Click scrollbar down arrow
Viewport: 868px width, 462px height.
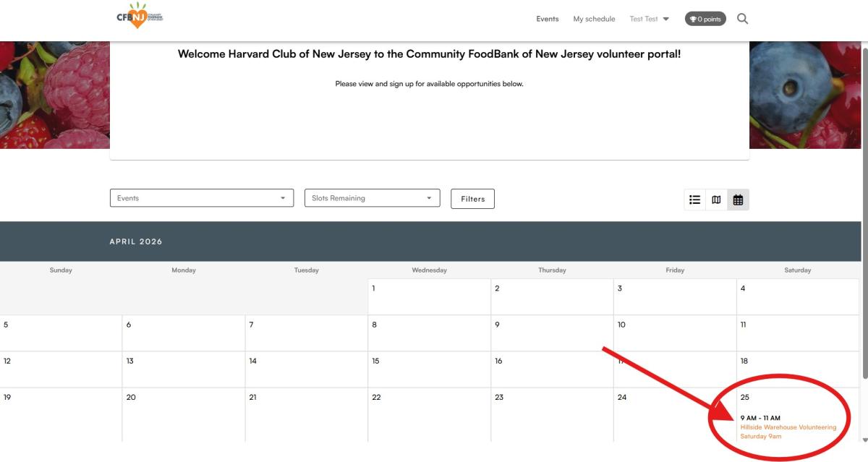864,440
